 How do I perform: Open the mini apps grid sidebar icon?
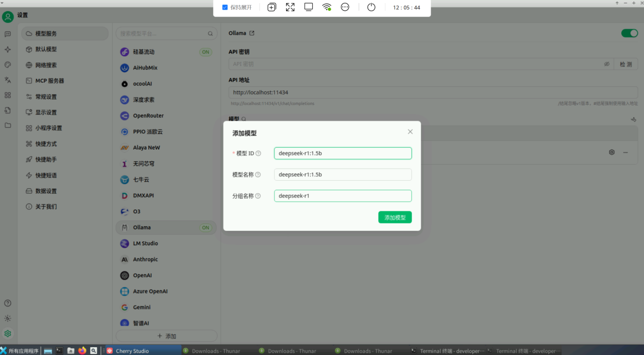[8, 95]
